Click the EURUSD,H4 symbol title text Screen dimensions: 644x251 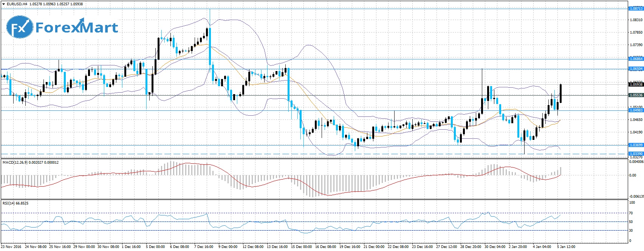point(17,4)
